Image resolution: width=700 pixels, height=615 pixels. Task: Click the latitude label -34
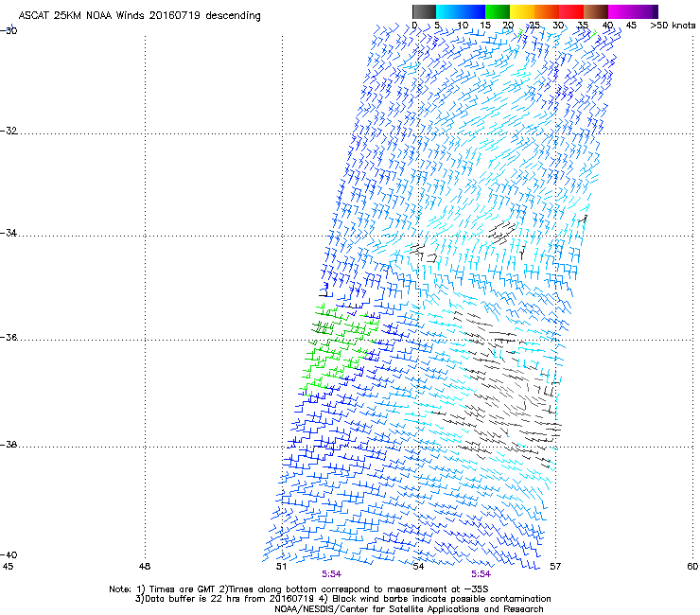click(9, 233)
